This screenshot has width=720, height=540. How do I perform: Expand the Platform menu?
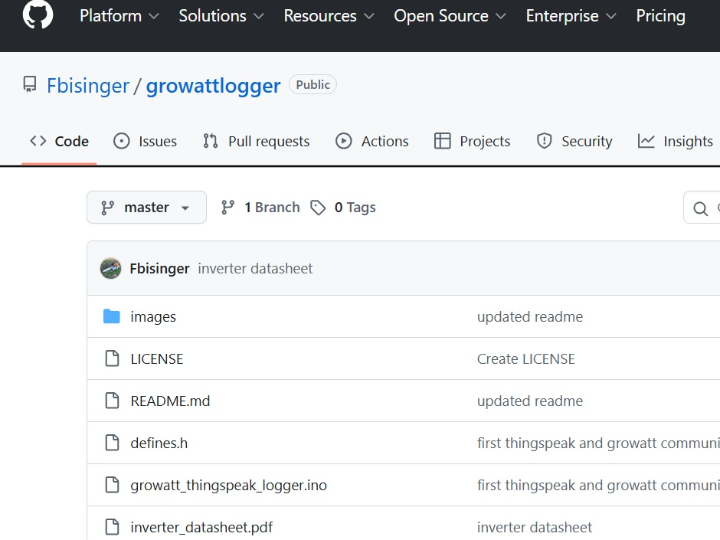[119, 16]
